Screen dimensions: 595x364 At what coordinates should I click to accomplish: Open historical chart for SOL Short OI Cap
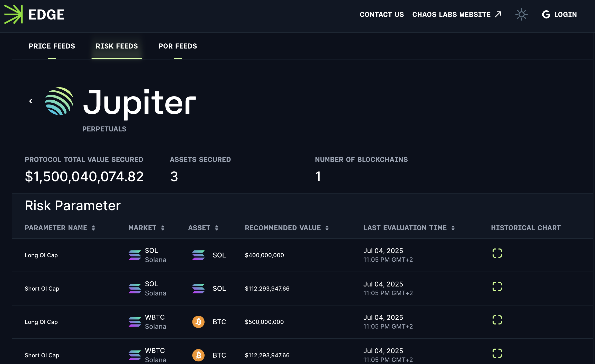[497, 286]
